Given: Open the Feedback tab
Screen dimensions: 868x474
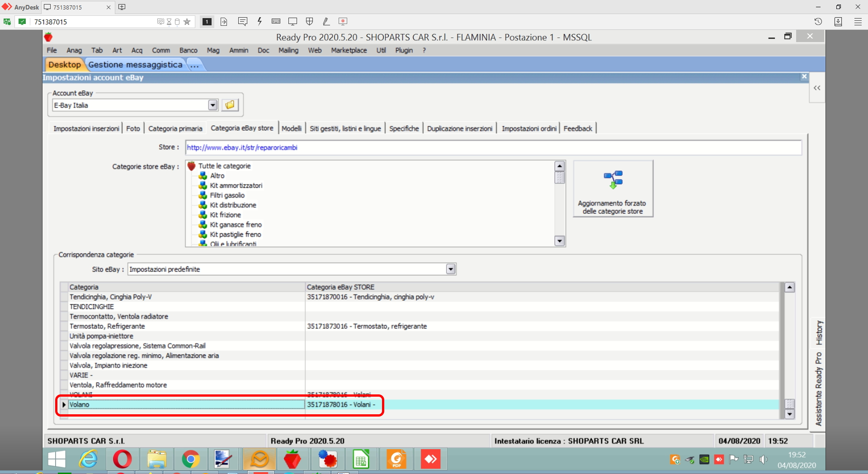Looking at the screenshot, I should pos(578,128).
